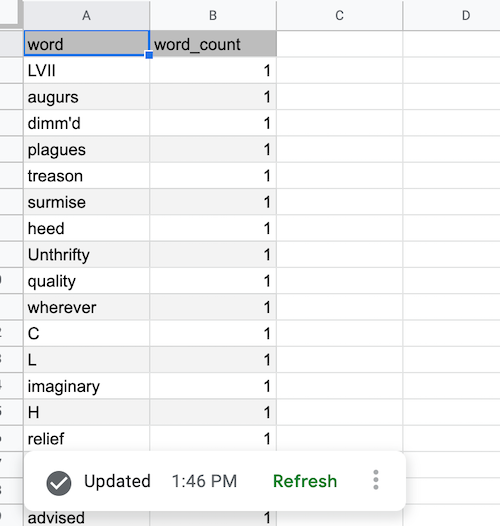Select column C header
500x526 pixels.
pyautogui.click(x=340, y=15)
